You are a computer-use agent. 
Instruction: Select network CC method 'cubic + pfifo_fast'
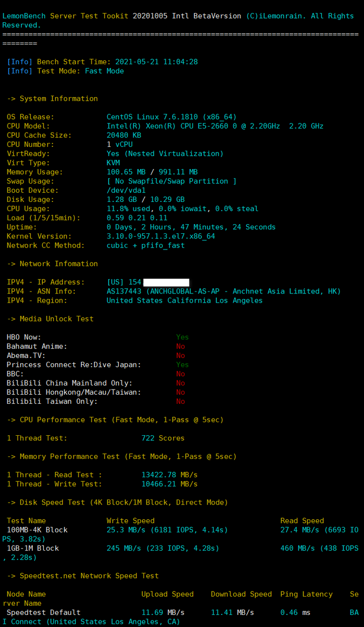(146, 245)
